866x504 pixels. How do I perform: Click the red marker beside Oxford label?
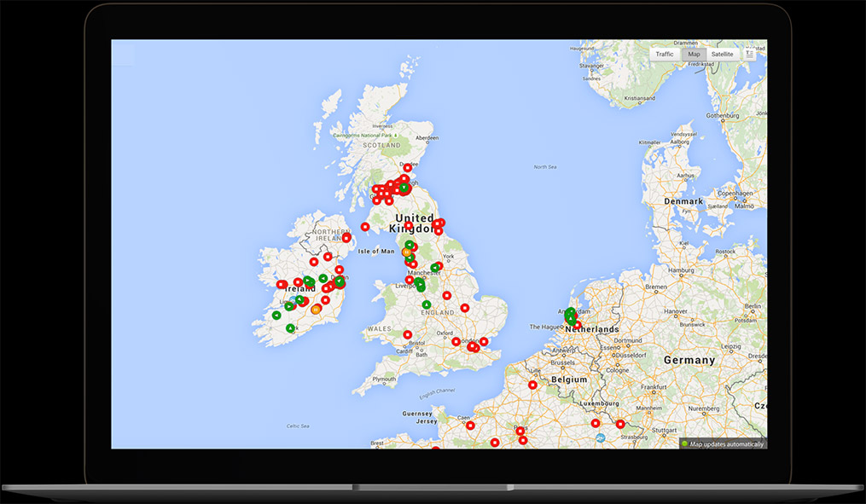(x=456, y=342)
